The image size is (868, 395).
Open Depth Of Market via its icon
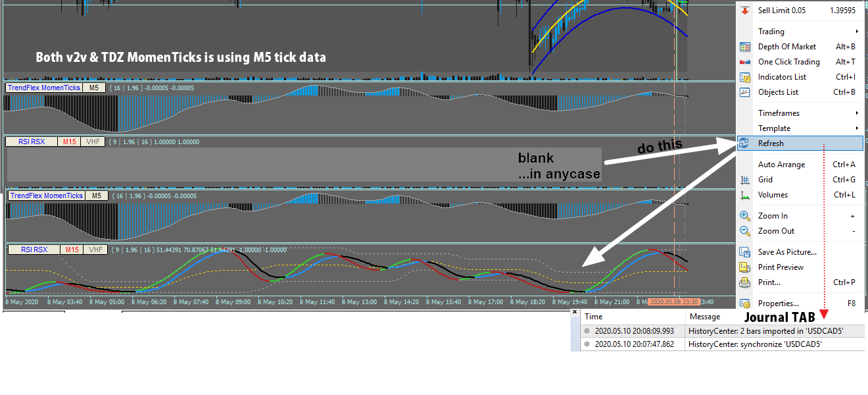click(x=745, y=47)
